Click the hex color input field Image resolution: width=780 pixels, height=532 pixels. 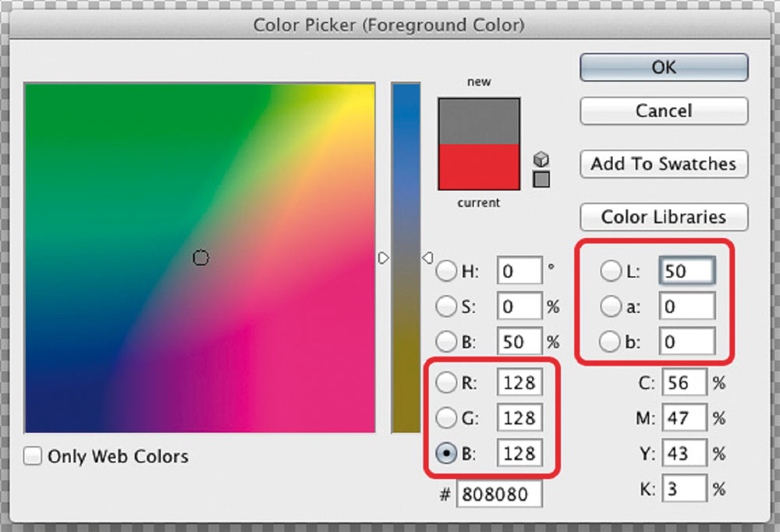(498, 495)
